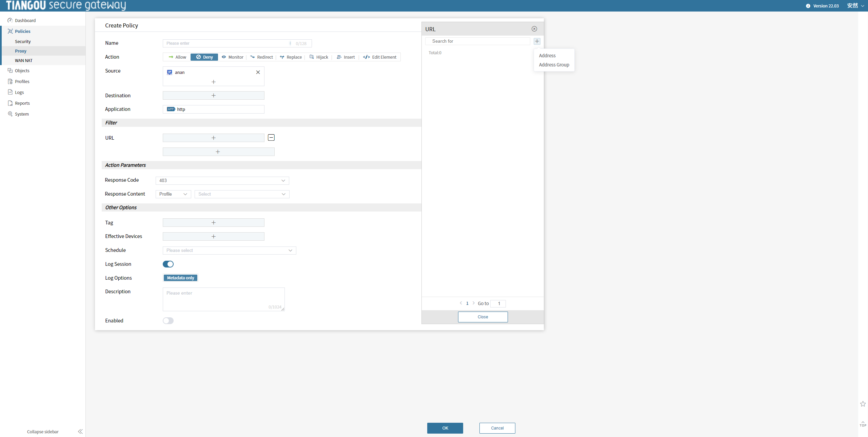Open Response Content Profile dropdown
This screenshot has width=868, height=437.
tap(173, 194)
